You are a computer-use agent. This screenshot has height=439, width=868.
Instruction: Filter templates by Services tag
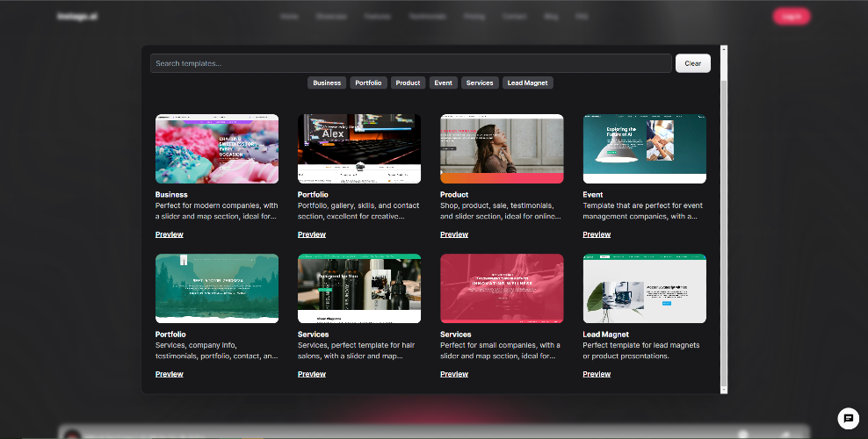click(x=480, y=83)
